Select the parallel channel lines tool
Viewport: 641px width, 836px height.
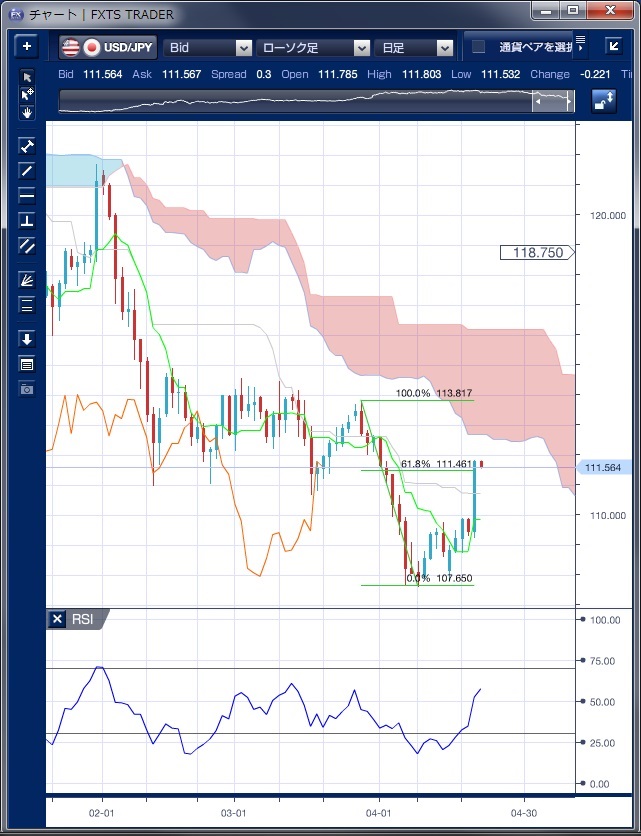click(27, 245)
